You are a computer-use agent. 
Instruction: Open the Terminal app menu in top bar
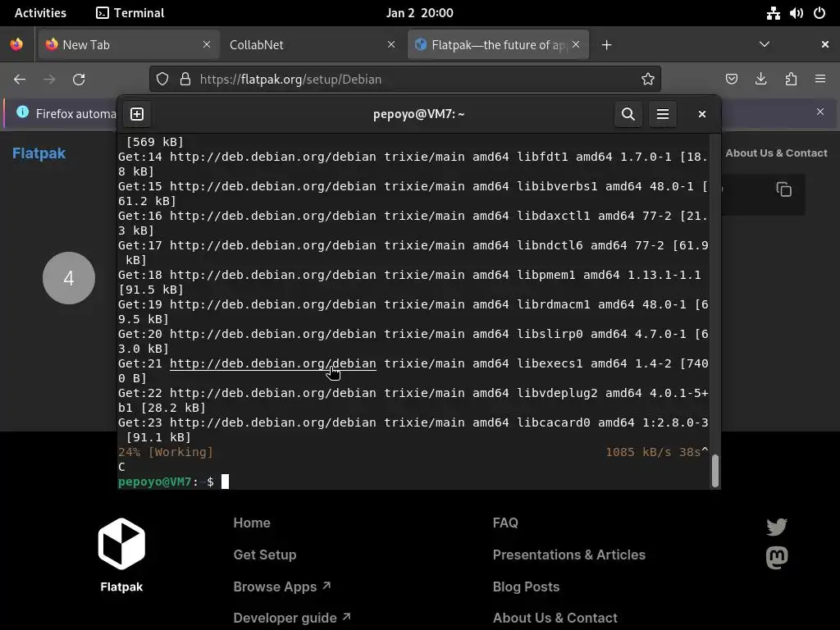(x=130, y=13)
